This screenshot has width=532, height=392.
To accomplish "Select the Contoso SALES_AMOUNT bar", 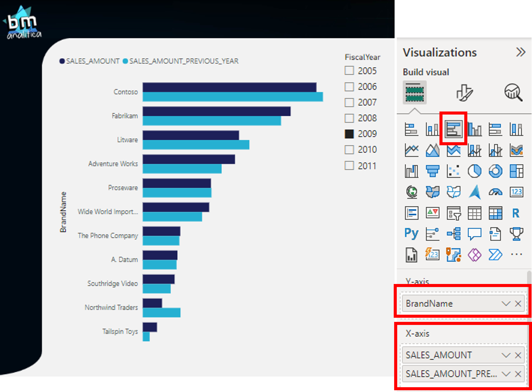I will point(230,87).
